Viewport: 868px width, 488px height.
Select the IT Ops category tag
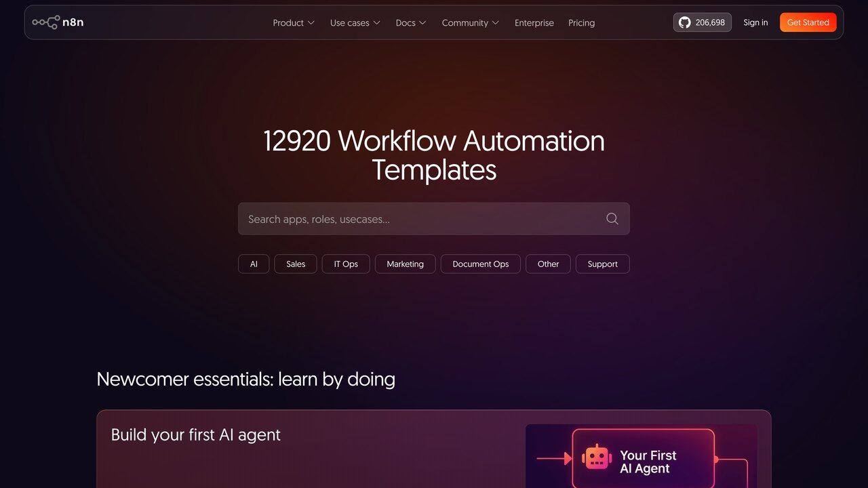point(346,264)
